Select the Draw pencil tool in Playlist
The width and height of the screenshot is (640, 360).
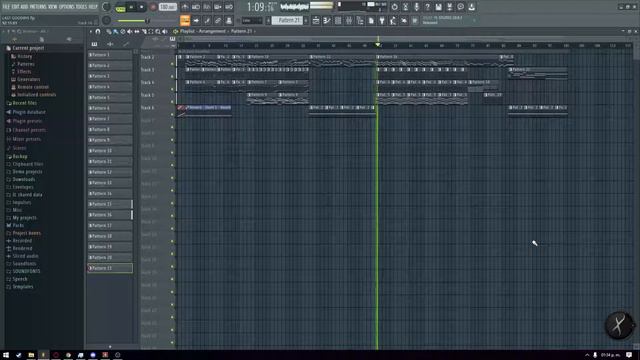(x=109, y=31)
